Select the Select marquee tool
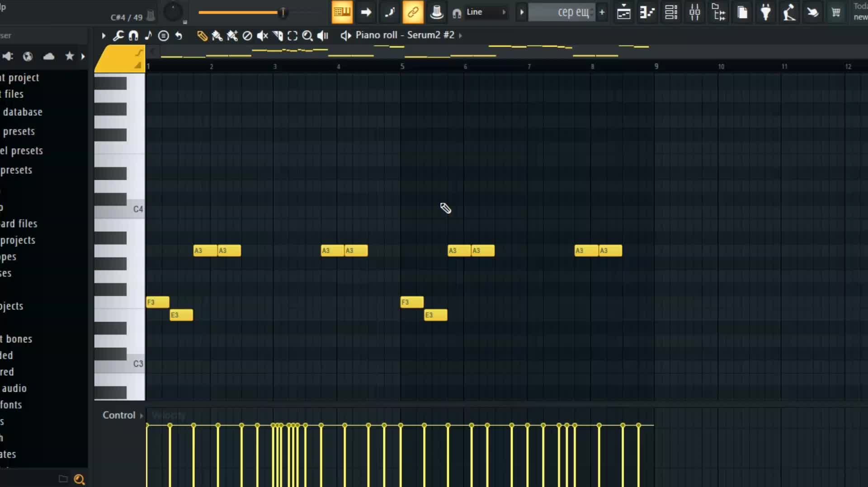Screen dimensions: 868x487 pyautogui.click(x=292, y=36)
